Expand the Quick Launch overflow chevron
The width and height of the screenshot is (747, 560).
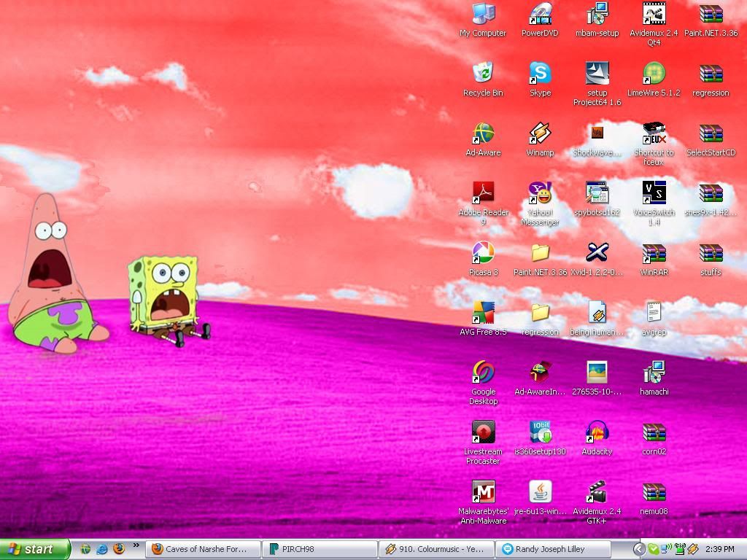pos(136,545)
